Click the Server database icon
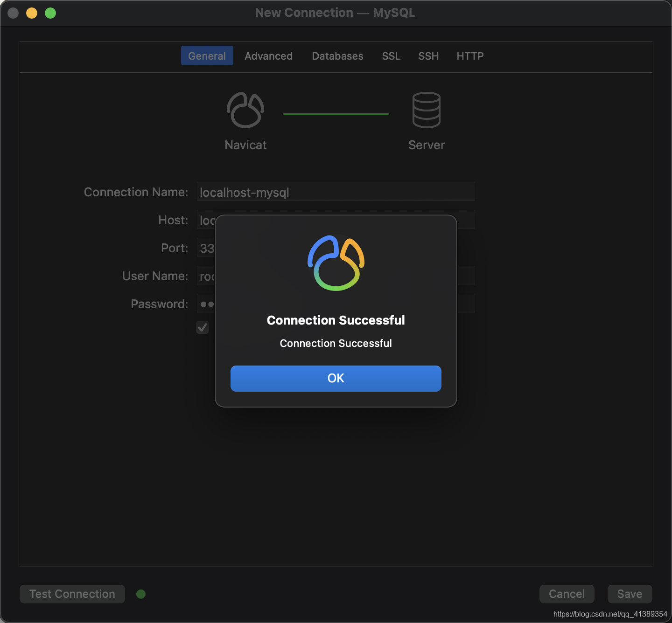 426,110
